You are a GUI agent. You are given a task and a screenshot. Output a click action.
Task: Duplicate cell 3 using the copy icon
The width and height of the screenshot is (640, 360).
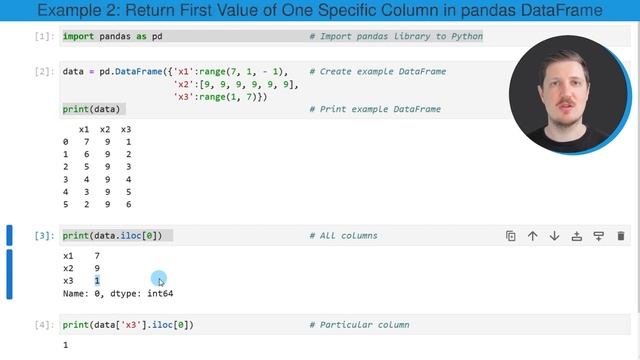511,236
